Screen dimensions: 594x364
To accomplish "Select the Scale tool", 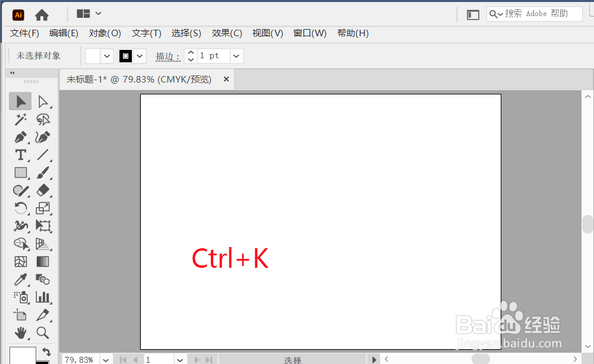I will pyautogui.click(x=43, y=208).
